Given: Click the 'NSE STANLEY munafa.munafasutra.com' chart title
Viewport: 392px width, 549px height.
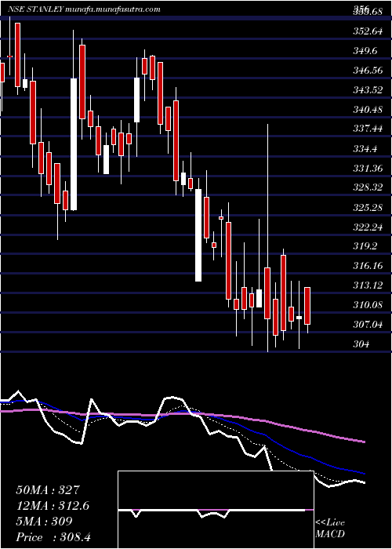Looking at the screenshot, I should click(84, 9).
